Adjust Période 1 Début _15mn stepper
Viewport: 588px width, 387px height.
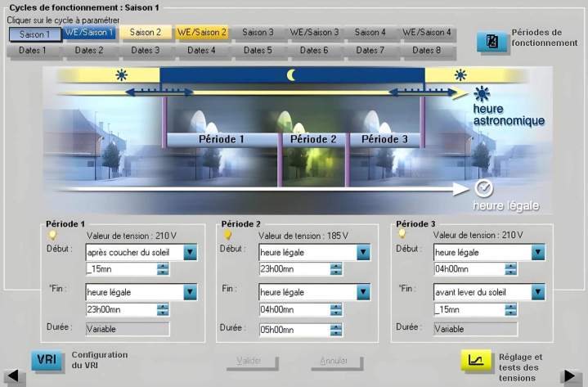click(163, 269)
